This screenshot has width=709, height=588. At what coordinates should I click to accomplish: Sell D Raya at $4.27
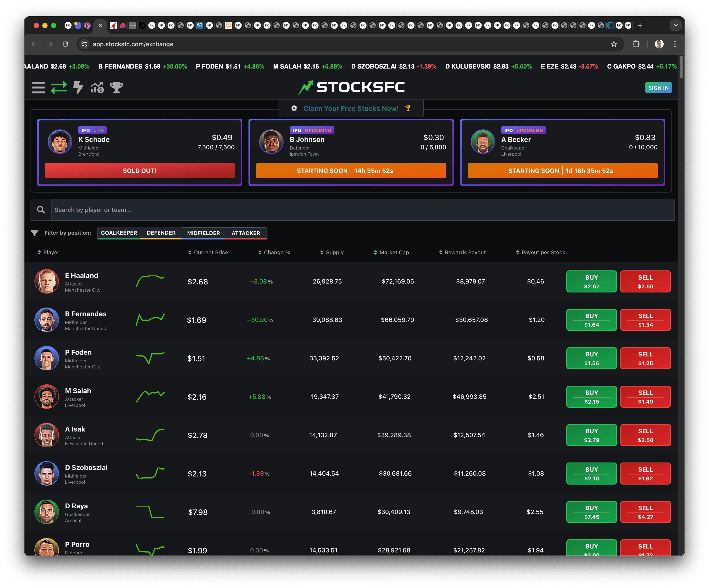pos(645,512)
